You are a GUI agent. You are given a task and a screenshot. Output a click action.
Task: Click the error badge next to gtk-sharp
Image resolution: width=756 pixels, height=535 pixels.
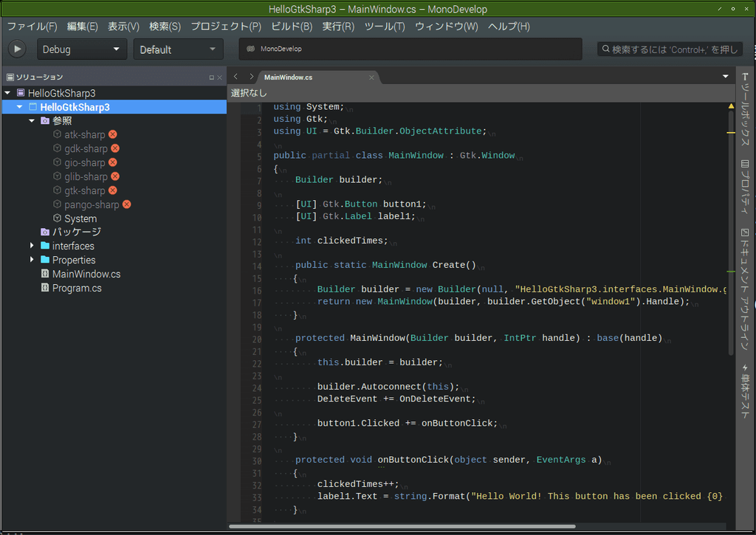(113, 190)
